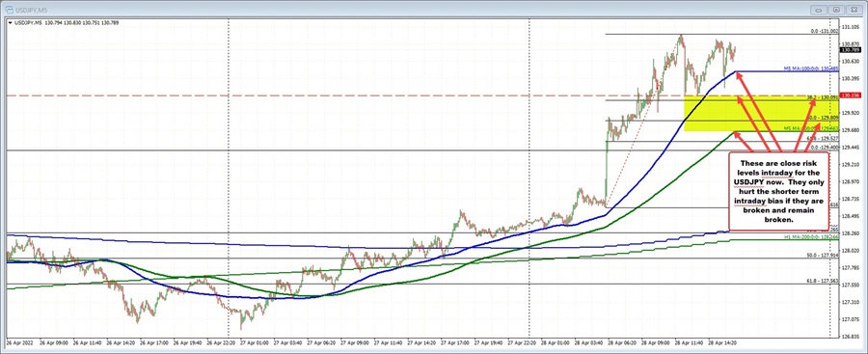Click the 27 Apr 09:00 time label
Viewport: 868px width, 354px height.
click(355, 343)
